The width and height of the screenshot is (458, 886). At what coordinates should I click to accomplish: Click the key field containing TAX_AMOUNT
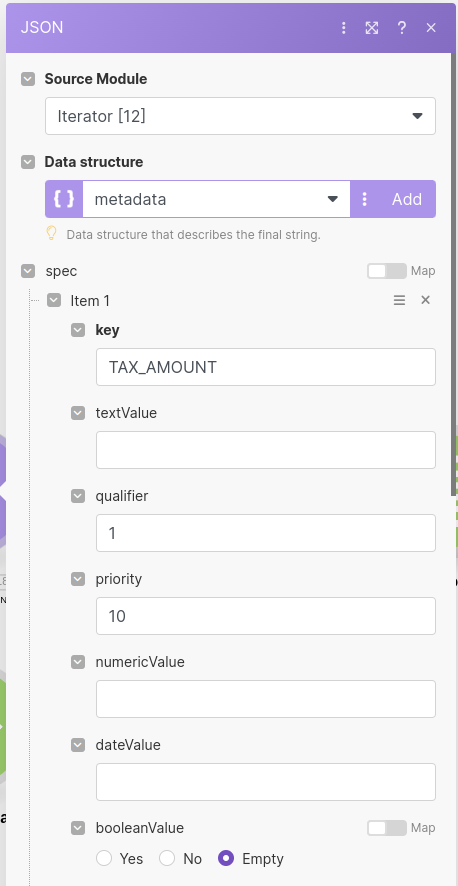pos(266,367)
